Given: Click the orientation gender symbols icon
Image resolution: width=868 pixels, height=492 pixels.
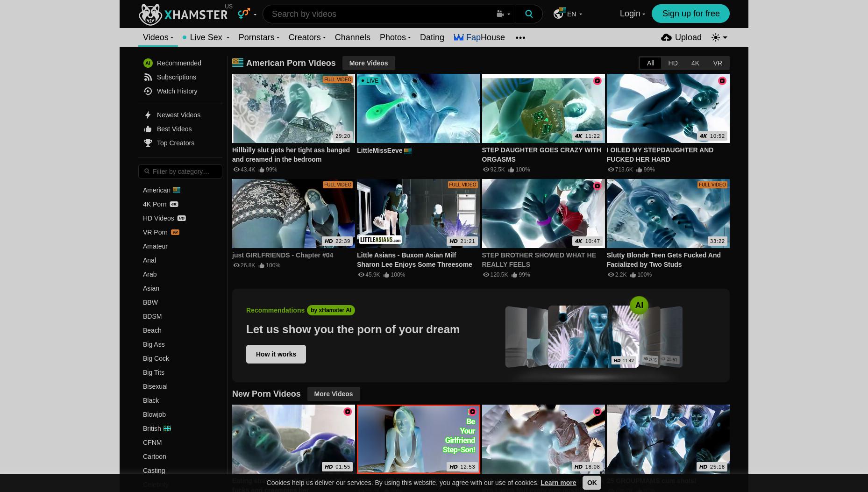Looking at the screenshot, I should pyautogui.click(x=243, y=14).
